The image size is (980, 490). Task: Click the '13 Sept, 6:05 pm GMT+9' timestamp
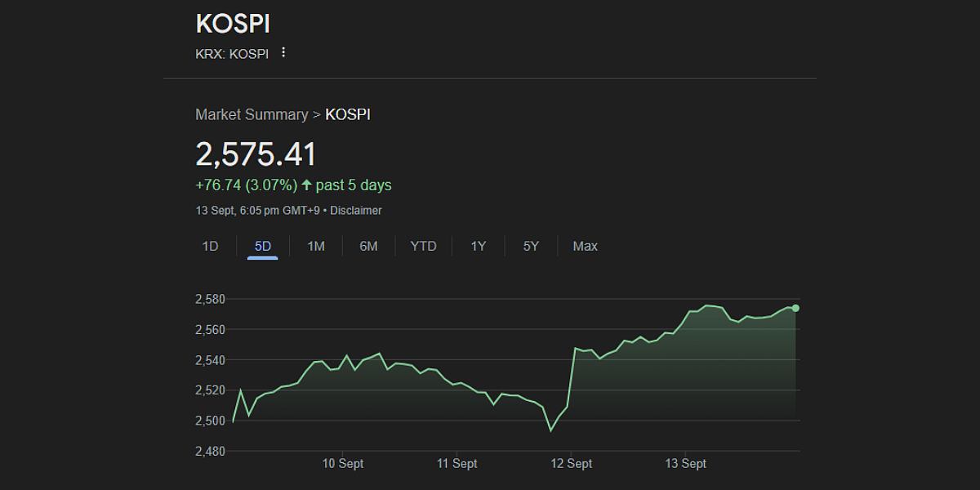click(257, 211)
